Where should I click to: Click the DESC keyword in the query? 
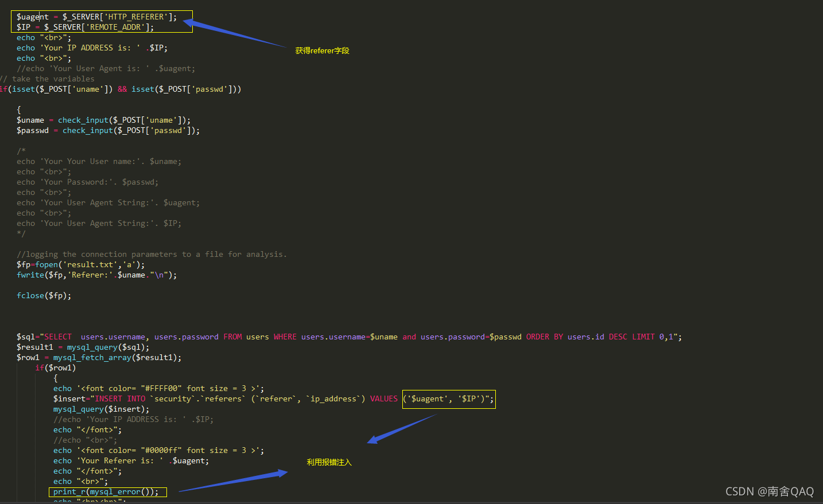click(x=618, y=337)
